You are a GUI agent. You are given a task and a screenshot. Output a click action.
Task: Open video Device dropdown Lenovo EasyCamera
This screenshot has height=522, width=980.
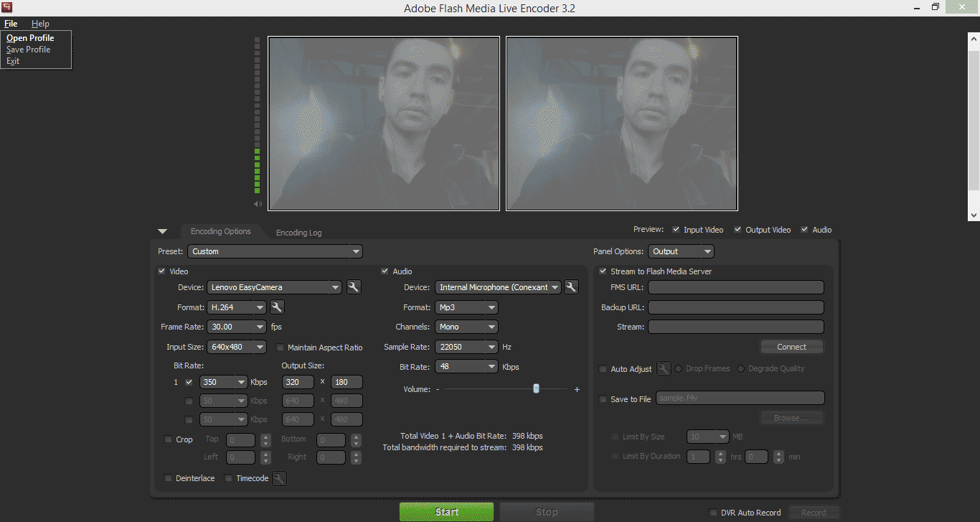[x=274, y=287]
